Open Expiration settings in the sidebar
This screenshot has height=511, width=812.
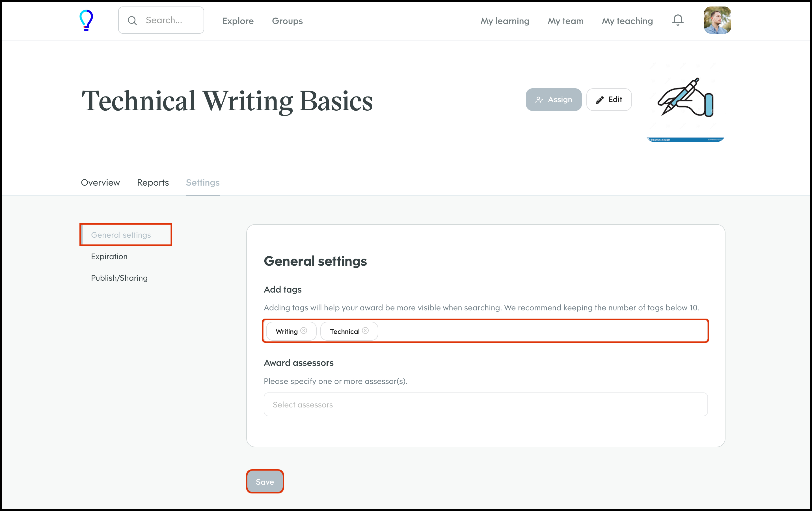[109, 257]
